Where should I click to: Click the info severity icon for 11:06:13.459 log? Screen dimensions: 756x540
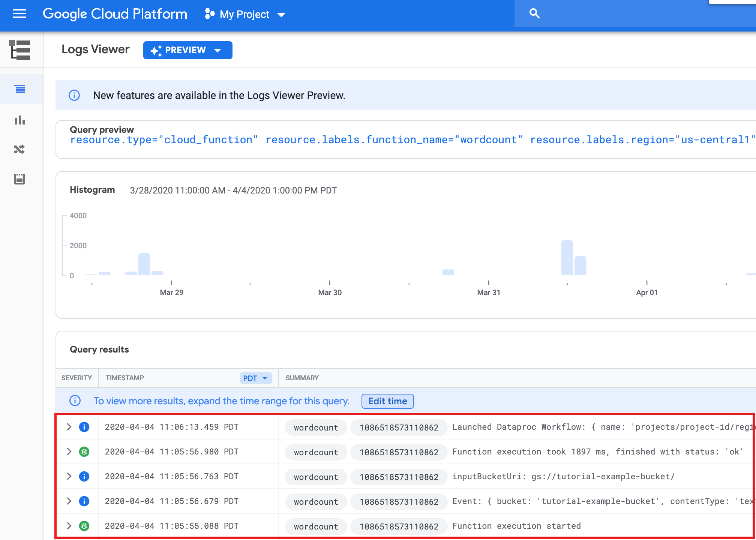click(84, 427)
